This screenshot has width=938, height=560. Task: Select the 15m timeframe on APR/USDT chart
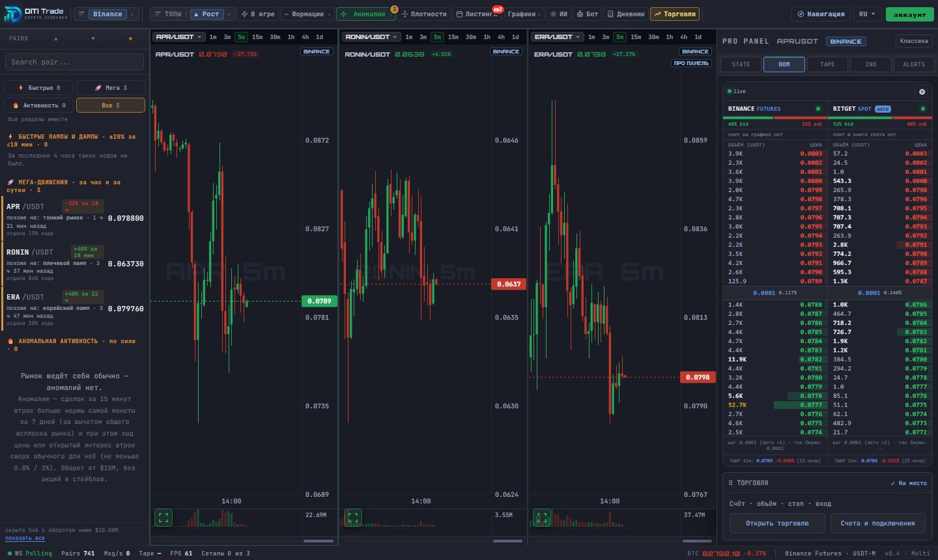click(257, 37)
